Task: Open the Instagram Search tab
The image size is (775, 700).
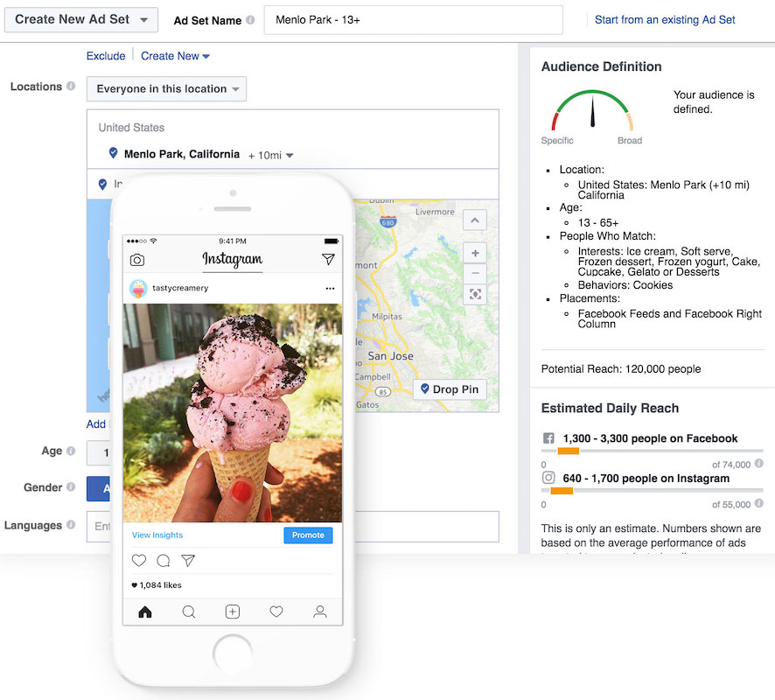Action: click(x=189, y=612)
